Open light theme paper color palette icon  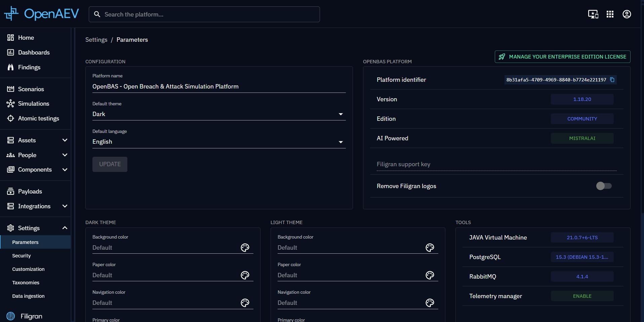point(430,275)
